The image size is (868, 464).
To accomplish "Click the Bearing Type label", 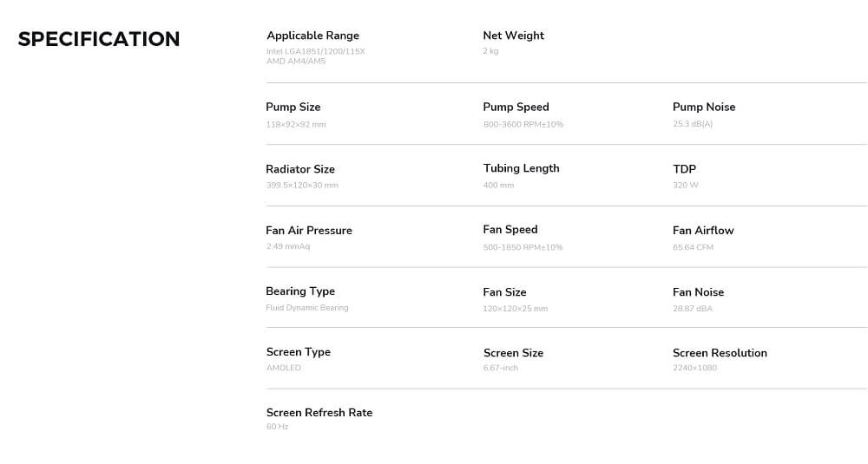I will coord(299,291).
